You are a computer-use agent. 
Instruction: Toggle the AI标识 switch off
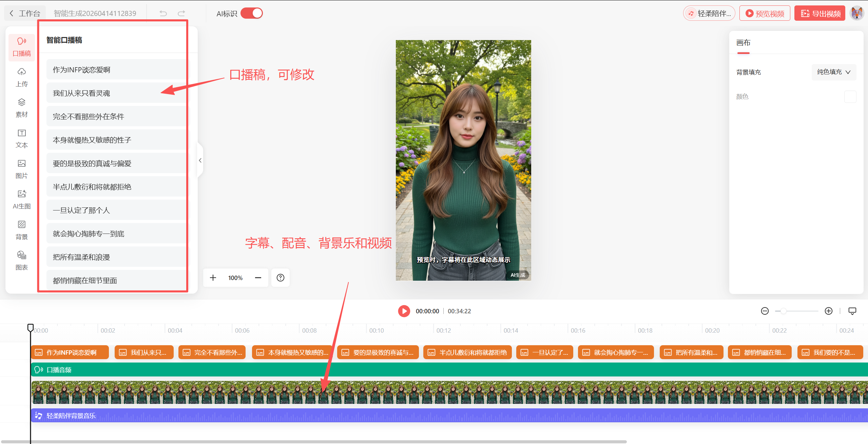click(x=252, y=13)
